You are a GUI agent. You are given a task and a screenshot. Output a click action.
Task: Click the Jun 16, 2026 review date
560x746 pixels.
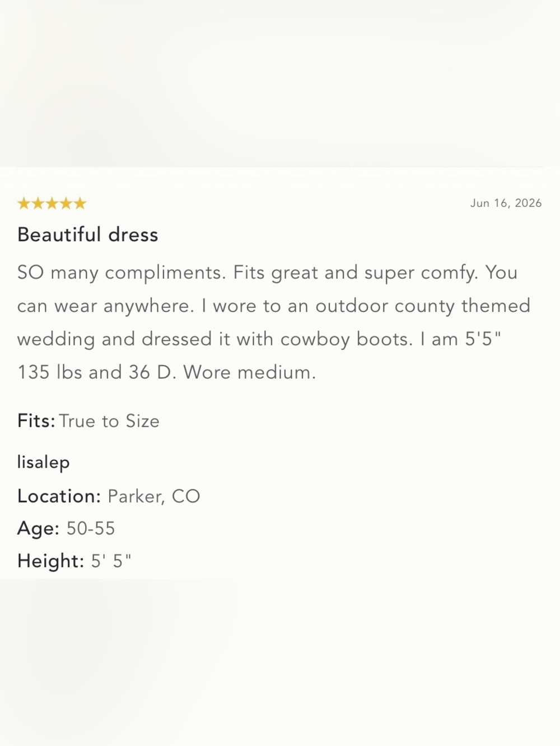tap(506, 203)
